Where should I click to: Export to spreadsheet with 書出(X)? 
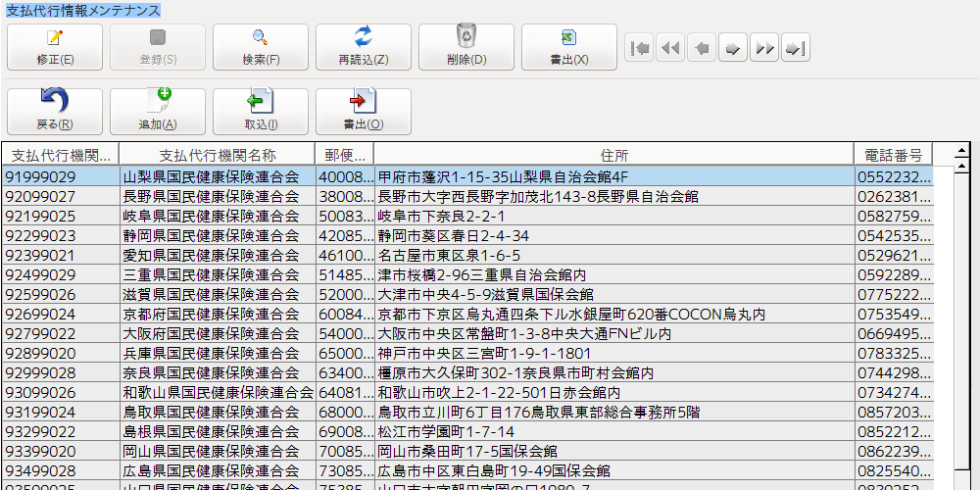click(x=568, y=47)
